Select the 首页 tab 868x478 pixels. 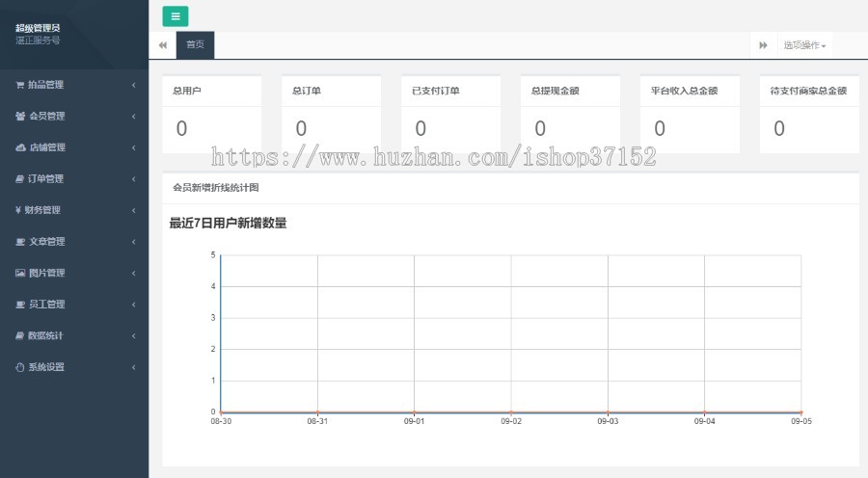tap(195, 44)
